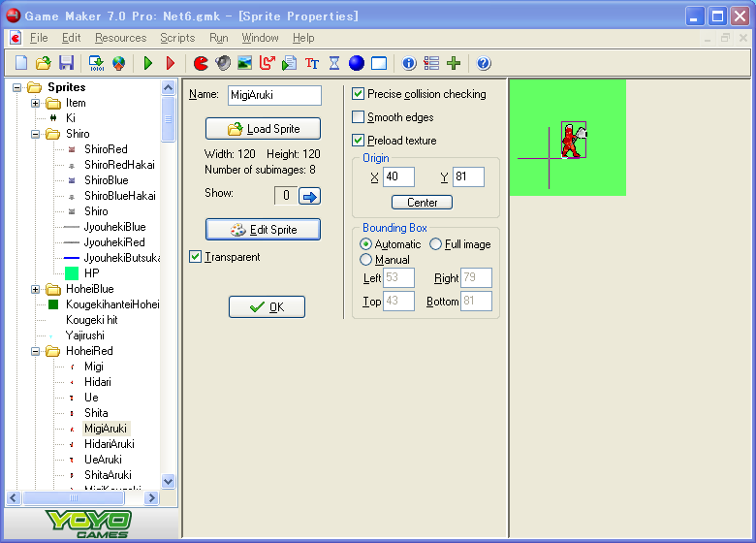This screenshot has height=543, width=756.
Task: Collapse the HoheiRed folder
Action: pyautogui.click(x=35, y=351)
